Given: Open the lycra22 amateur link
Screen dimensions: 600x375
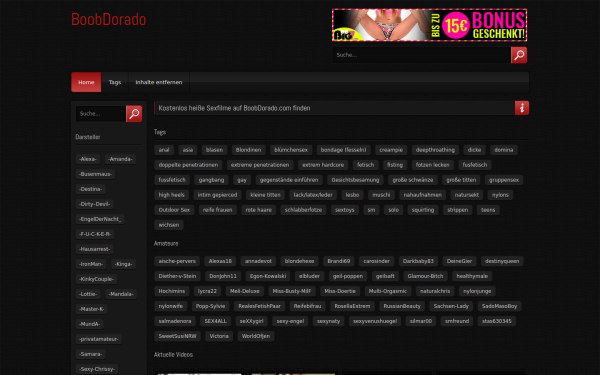Looking at the screenshot, I should pos(207,291).
